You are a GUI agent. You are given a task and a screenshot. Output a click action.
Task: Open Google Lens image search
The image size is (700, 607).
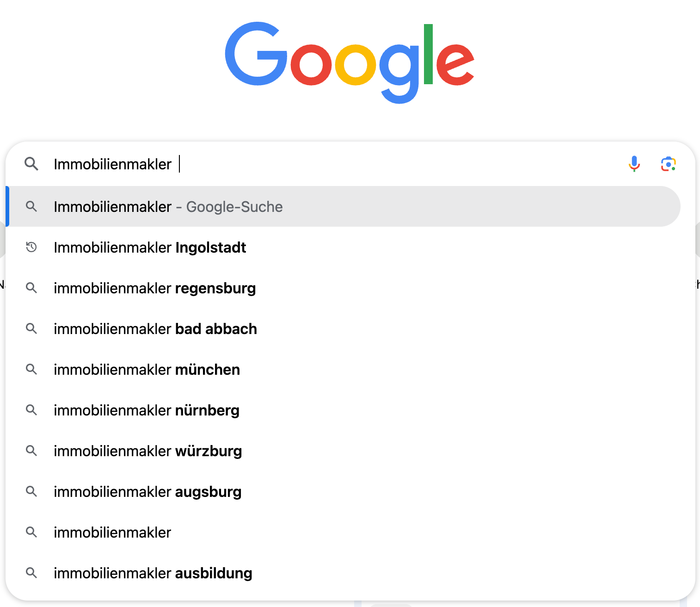668,164
